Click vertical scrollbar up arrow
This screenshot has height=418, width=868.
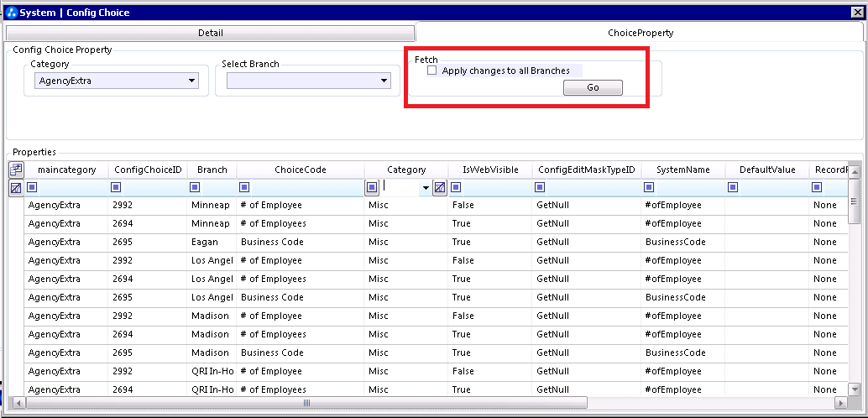click(855, 173)
